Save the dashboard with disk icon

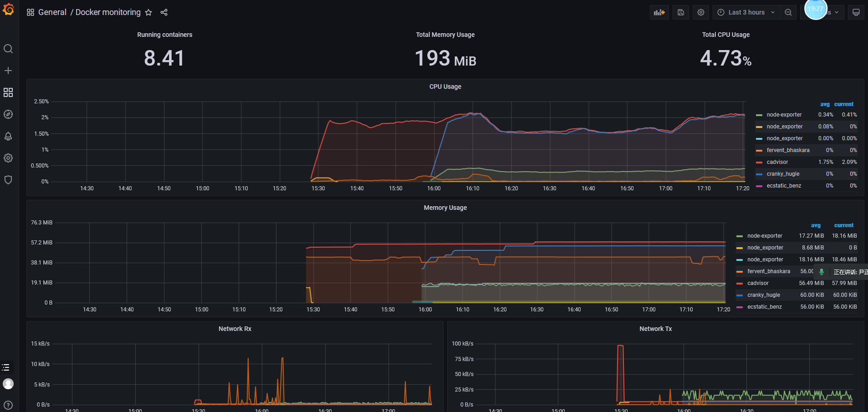pyautogui.click(x=681, y=12)
